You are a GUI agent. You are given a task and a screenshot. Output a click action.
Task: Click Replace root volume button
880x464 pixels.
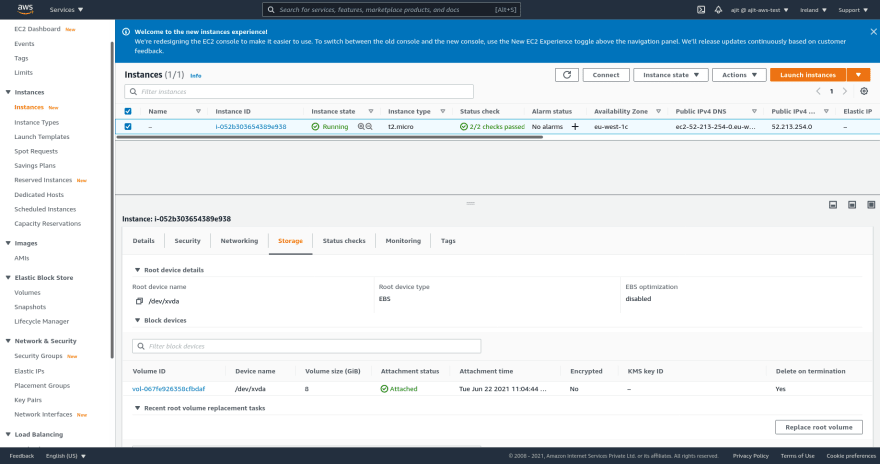coord(819,427)
